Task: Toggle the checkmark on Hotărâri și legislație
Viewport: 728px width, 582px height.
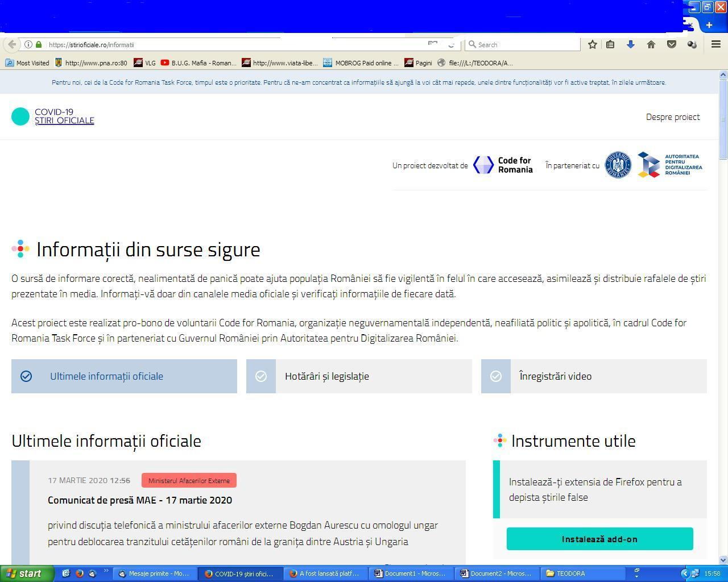Action: tap(261, 376)
